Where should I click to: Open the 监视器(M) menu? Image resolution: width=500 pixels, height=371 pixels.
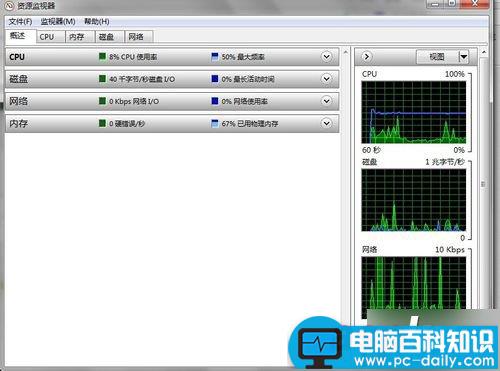coord(58,22)
